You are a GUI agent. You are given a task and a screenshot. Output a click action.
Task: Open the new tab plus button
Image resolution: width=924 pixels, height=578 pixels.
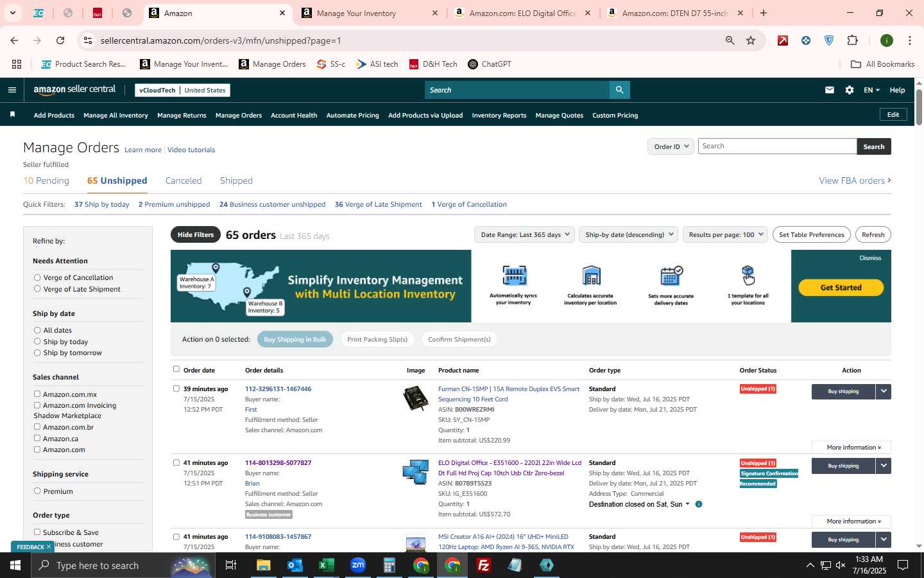tap(764, 13)
